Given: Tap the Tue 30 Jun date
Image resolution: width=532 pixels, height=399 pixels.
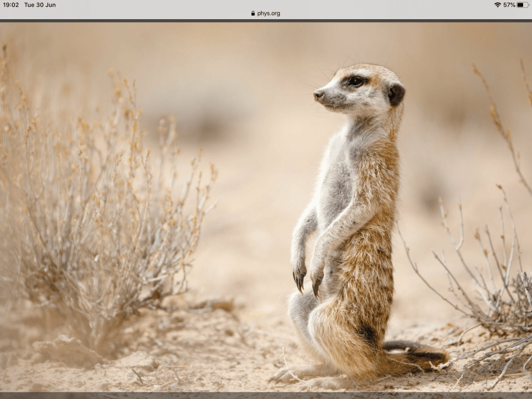Looking at the screenshot, I should (x=40, y=5).
